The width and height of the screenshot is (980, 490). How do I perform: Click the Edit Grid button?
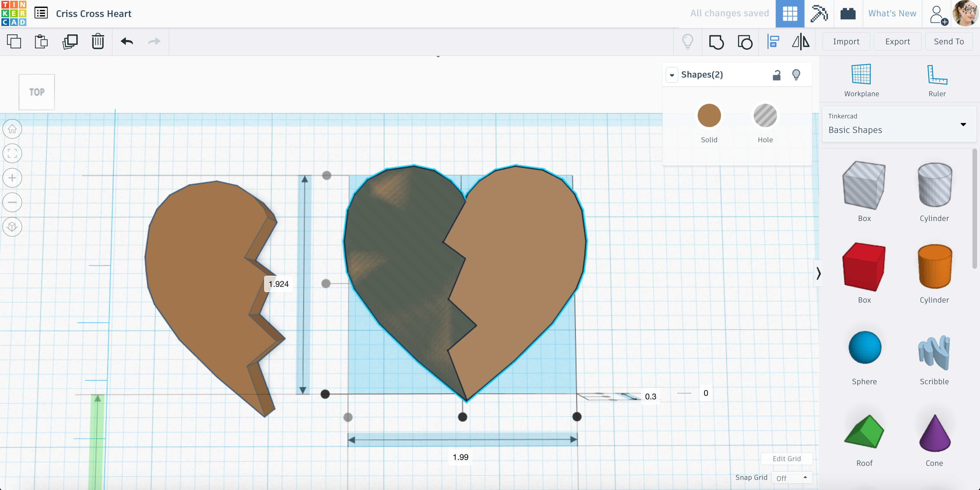point(786,459)
